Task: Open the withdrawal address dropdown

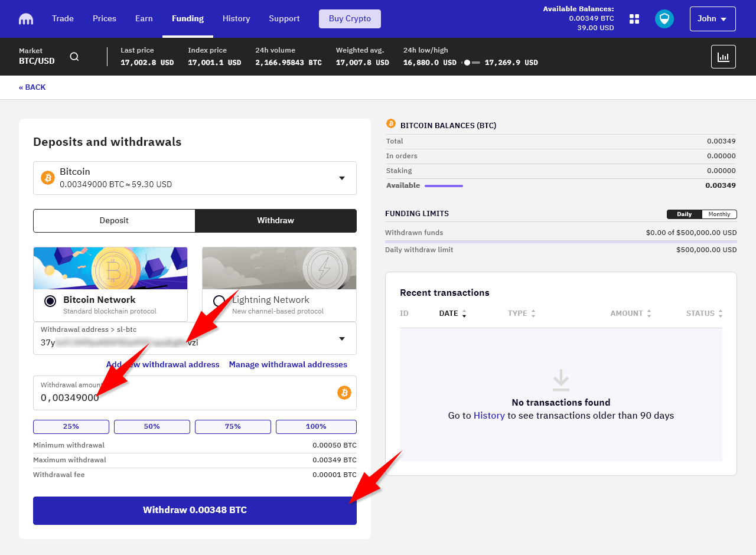Action: tap(341, 339)
